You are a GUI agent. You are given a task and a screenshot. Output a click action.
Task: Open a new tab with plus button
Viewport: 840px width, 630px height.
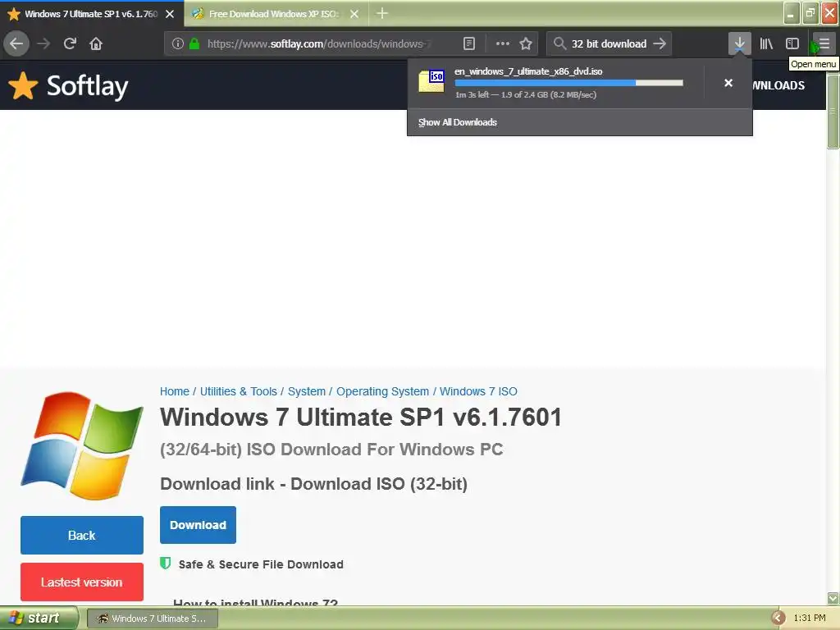coord(382,13)
